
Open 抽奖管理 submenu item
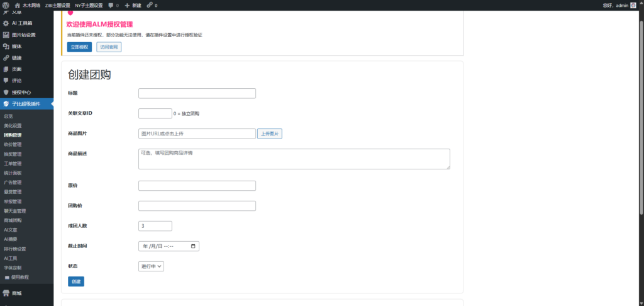coord(13,154)
